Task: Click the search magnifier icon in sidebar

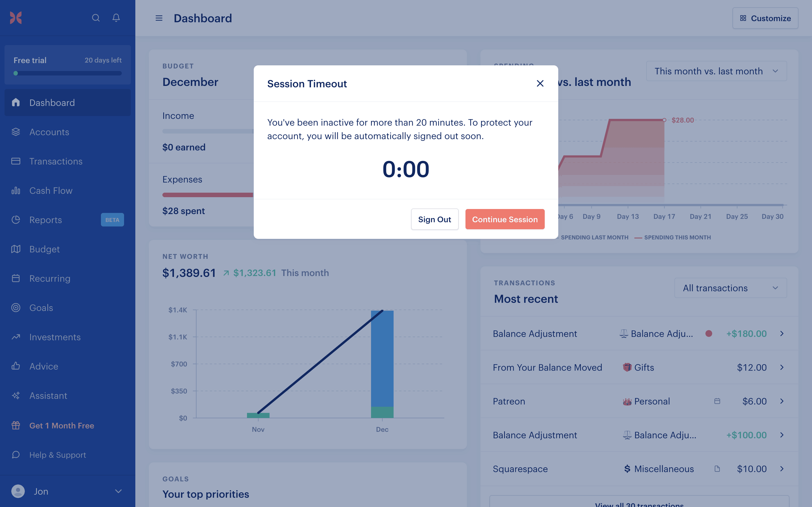Action: tap(96, 18)
